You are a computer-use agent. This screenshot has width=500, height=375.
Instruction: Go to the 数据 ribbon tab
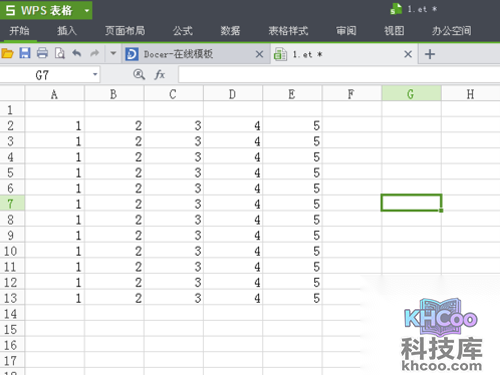point(230,31)
